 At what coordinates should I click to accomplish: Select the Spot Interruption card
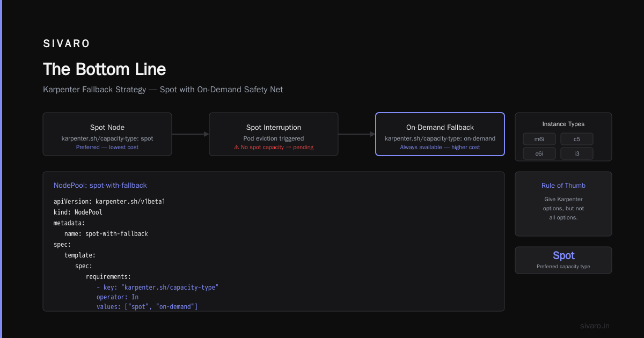click(x=274, y=134)
